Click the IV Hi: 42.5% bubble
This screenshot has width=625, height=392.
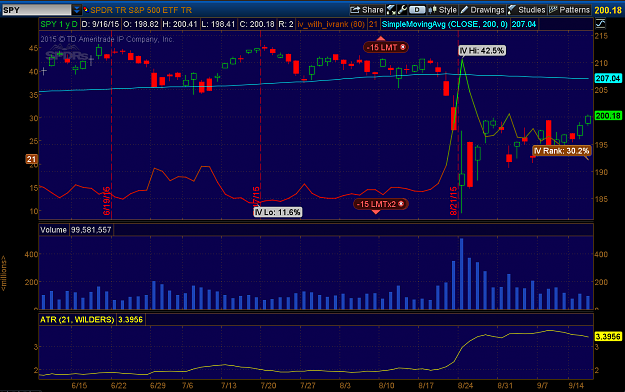pyautogui.click(x=482, y=51)
